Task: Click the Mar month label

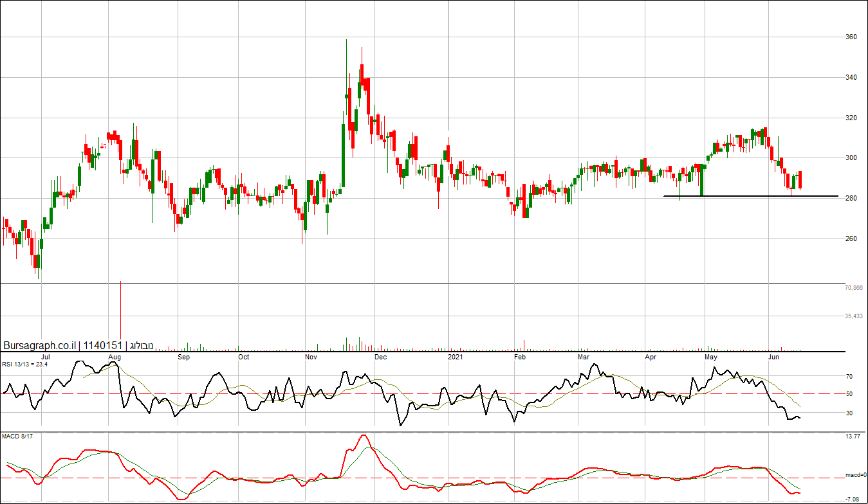Action: tap(584, 356)
